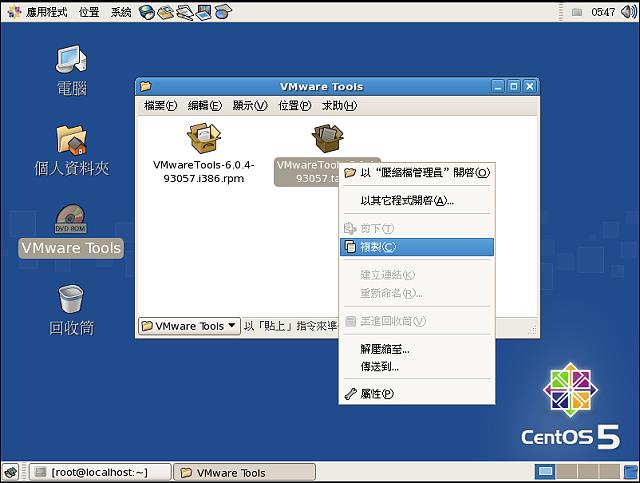Open the 求助(H) menu

tap(339, 106)
